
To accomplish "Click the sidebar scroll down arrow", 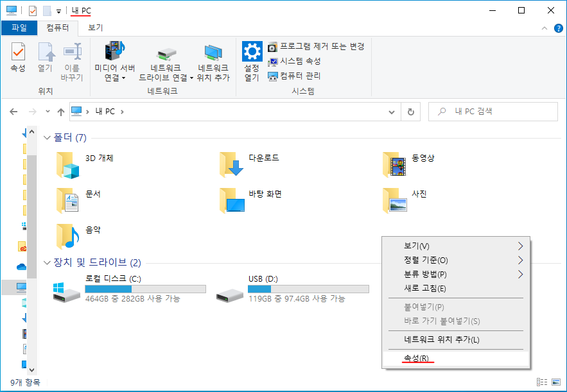I will [x=32, y=370].
